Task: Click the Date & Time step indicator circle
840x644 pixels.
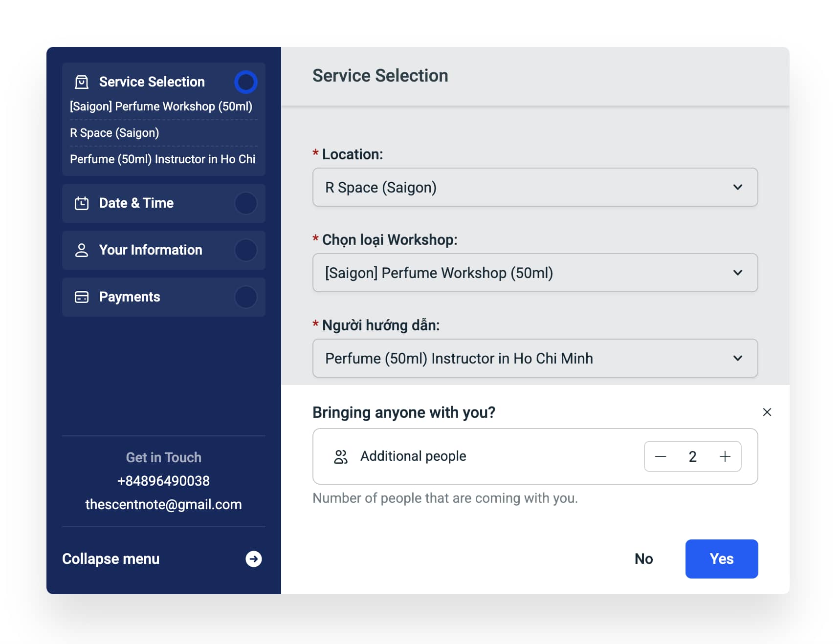Action: tap(245, 203)
